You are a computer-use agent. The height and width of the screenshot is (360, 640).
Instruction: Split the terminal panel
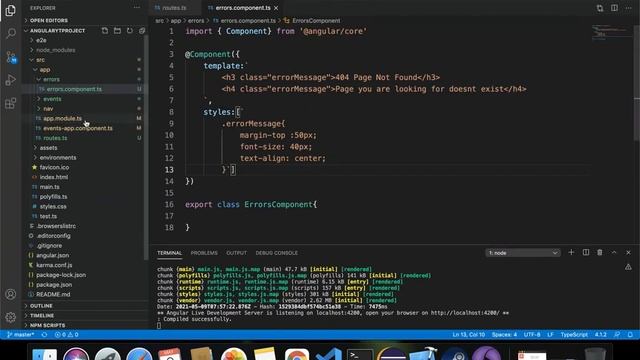point(586,253)
